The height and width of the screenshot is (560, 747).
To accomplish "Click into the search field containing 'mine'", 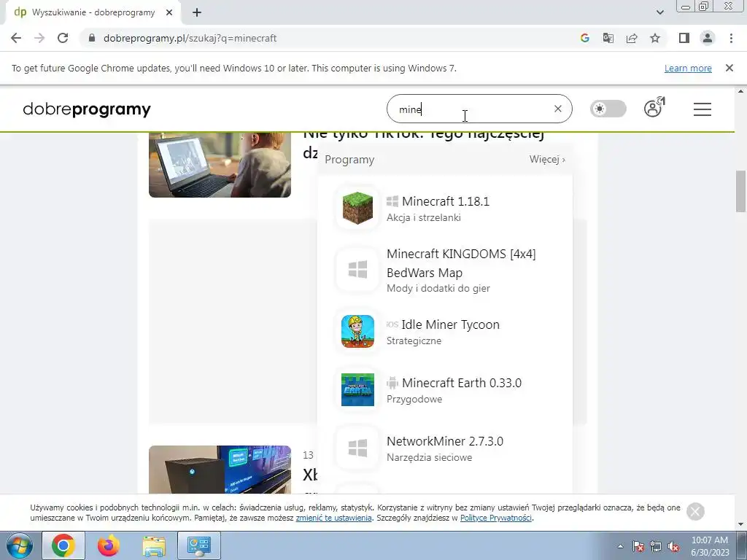I will pyautogui.click(x=479, y=109).
